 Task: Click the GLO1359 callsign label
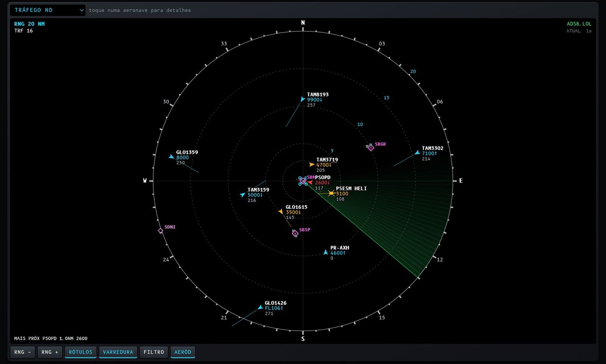pos(187,152)
